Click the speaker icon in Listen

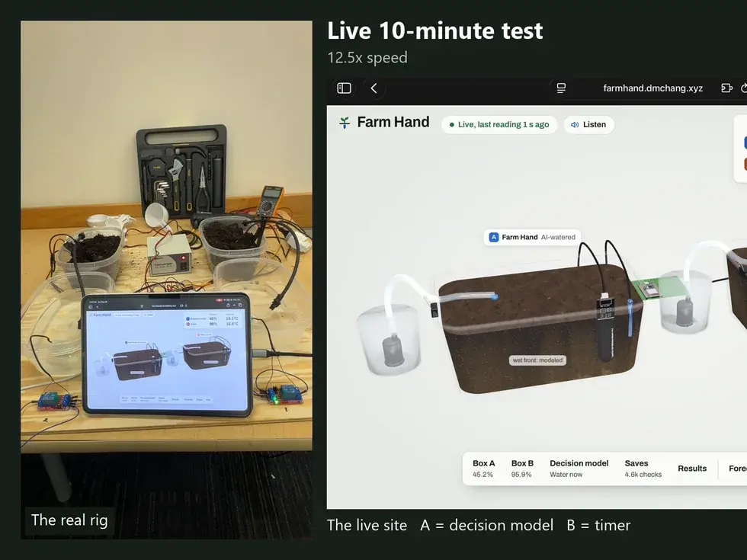point(575,125)
